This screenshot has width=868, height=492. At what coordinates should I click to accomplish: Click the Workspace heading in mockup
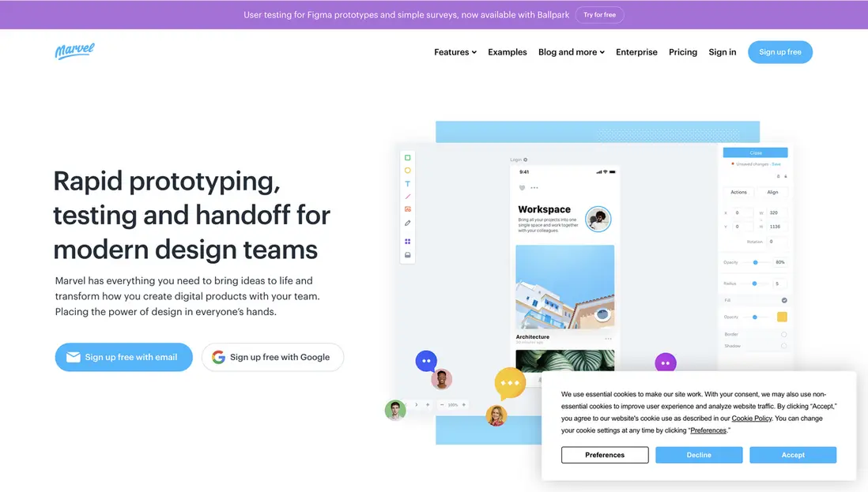pyautogui.click(x=544, y=209)
